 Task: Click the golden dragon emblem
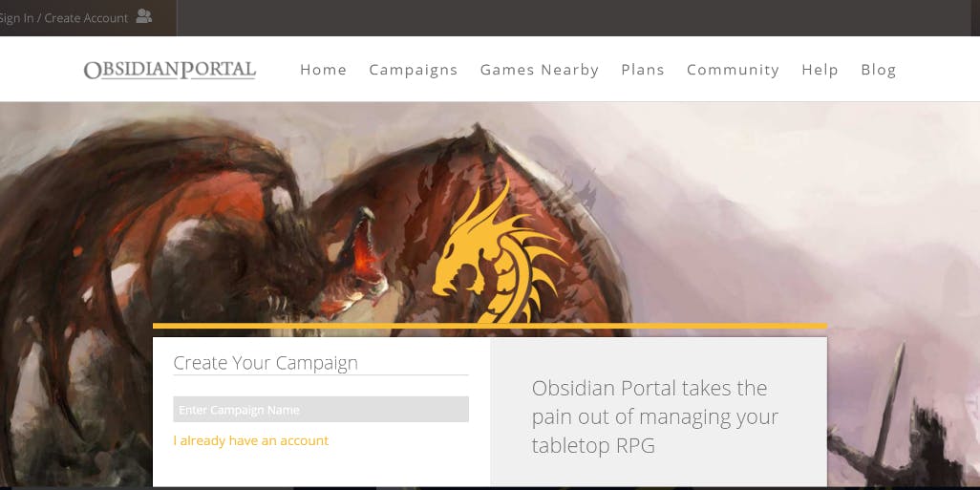[497, 251]
